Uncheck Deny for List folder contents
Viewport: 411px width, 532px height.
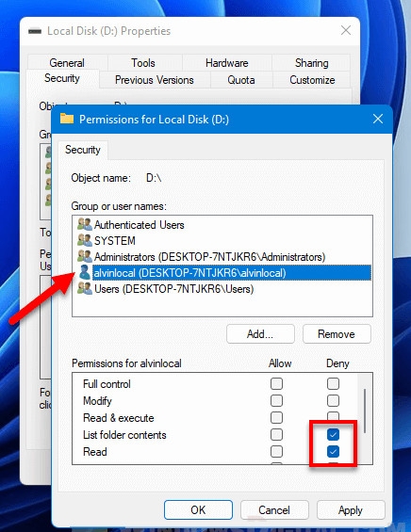[333, 434]
